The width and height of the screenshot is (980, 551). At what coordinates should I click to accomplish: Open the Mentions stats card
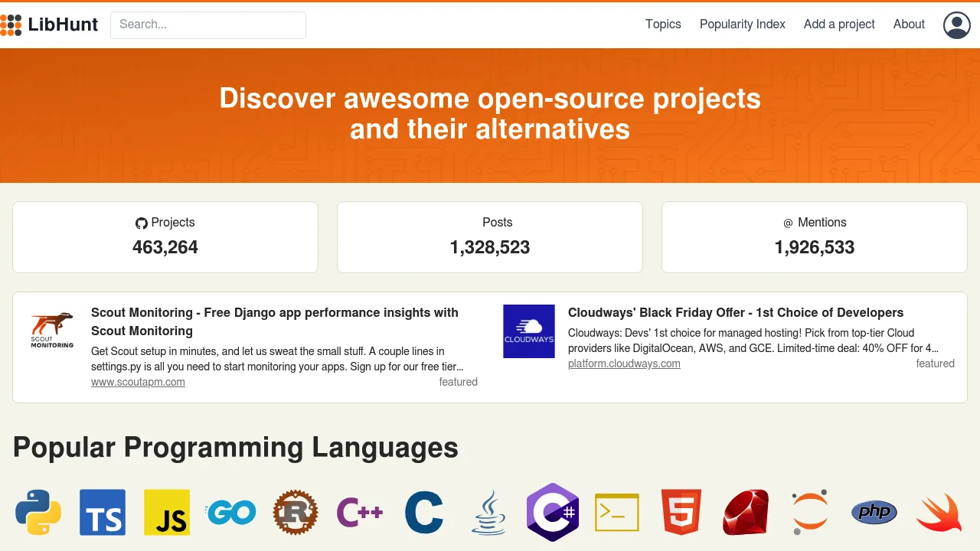[x=815, y=237]
